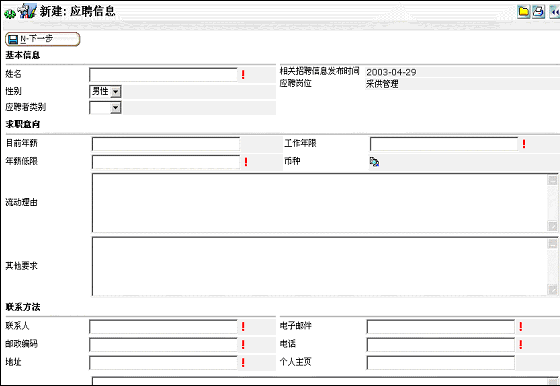Viewport: 560px width, 386px height.
Task: Select the 年薪低限 input box
Action: pos(166,162)
